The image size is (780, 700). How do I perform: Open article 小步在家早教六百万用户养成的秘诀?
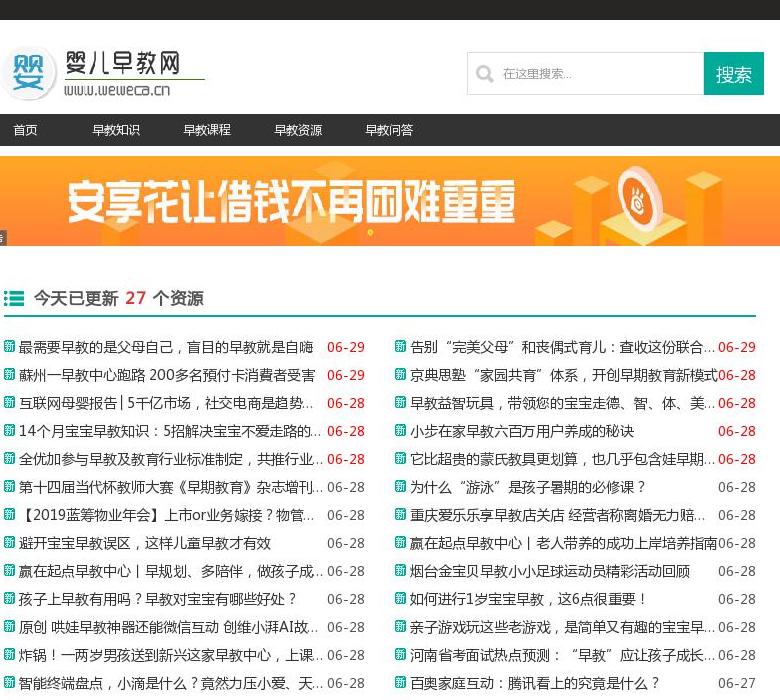coord(522,431)
